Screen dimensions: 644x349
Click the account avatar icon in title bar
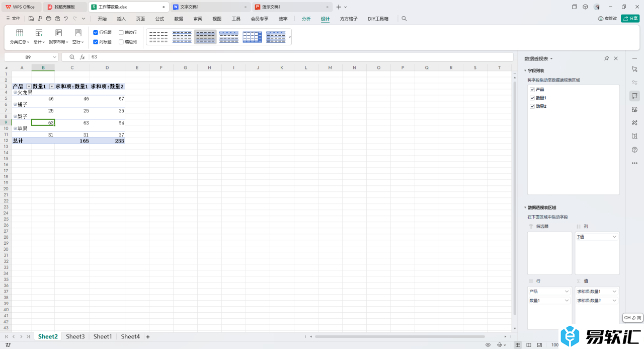pyautogui.click(x=597, y=7)
